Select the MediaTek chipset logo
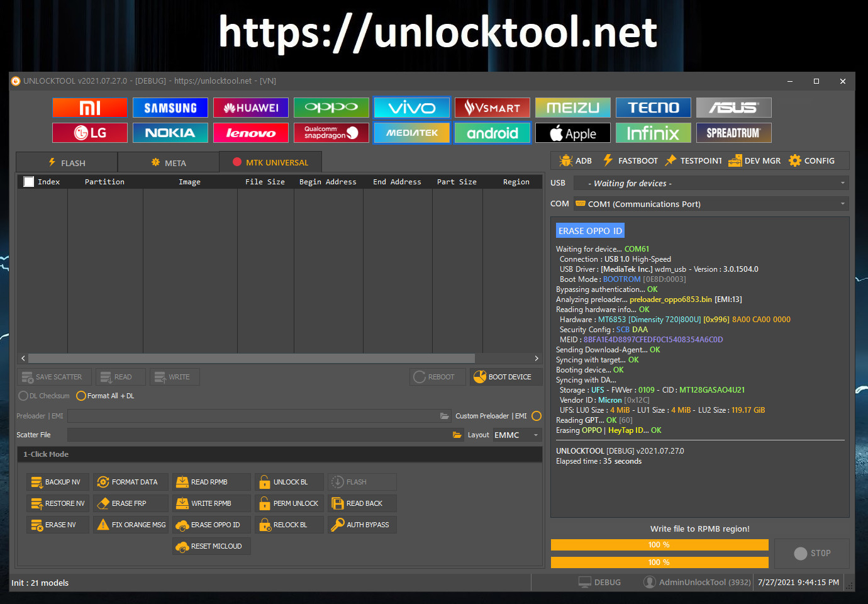Image resolution: width=868 pixels, height=604 pixels. [412, 133]
